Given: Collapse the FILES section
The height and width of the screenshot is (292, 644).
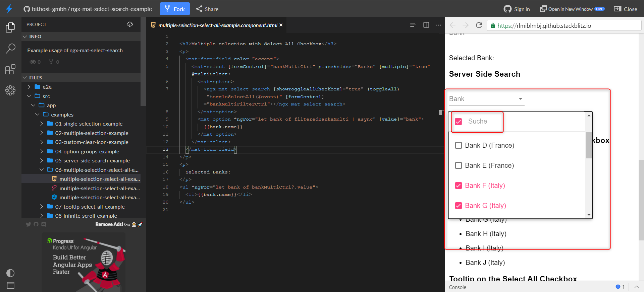Looking at the screenshot, I should (x=25, y=78).
